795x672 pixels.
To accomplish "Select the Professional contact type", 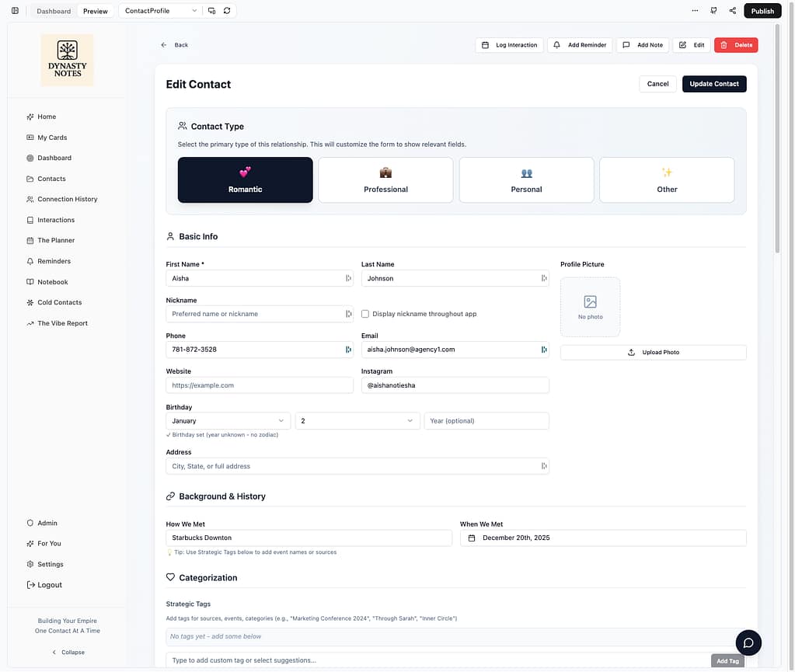I will [x=385, y=180].
